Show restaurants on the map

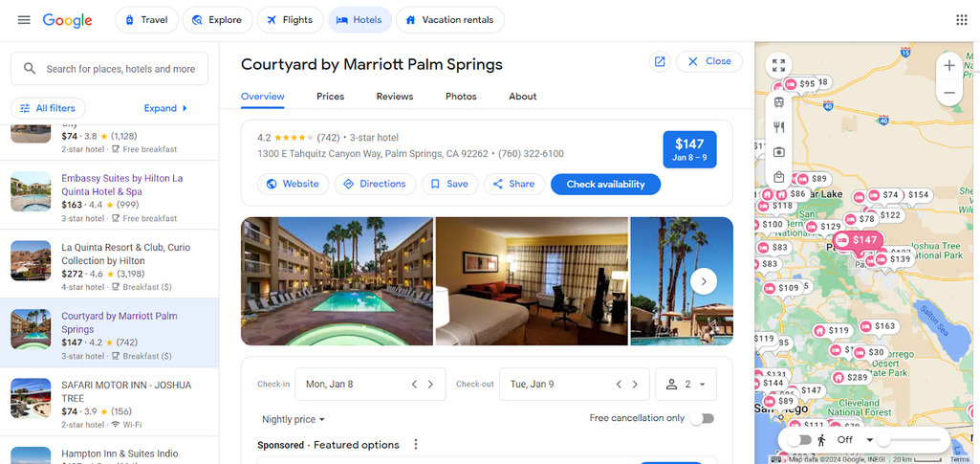779,127
